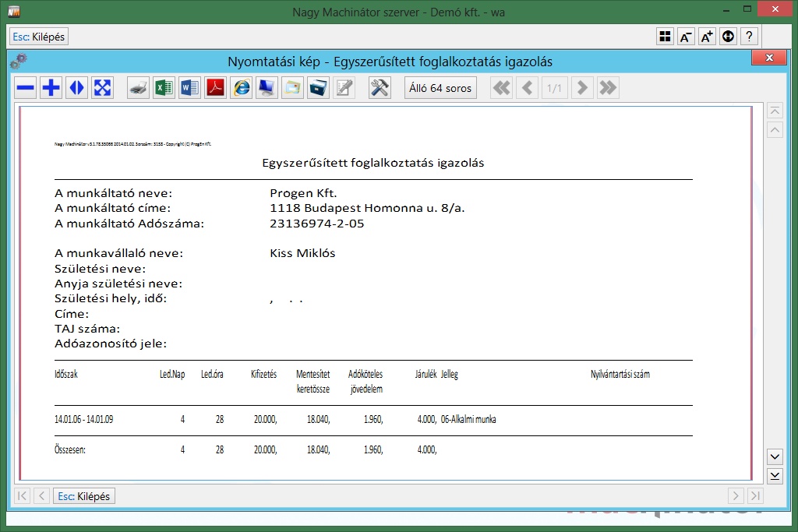Click the minus zoom out button
Viewport: 798px width, 532px height.
[26, 88]
